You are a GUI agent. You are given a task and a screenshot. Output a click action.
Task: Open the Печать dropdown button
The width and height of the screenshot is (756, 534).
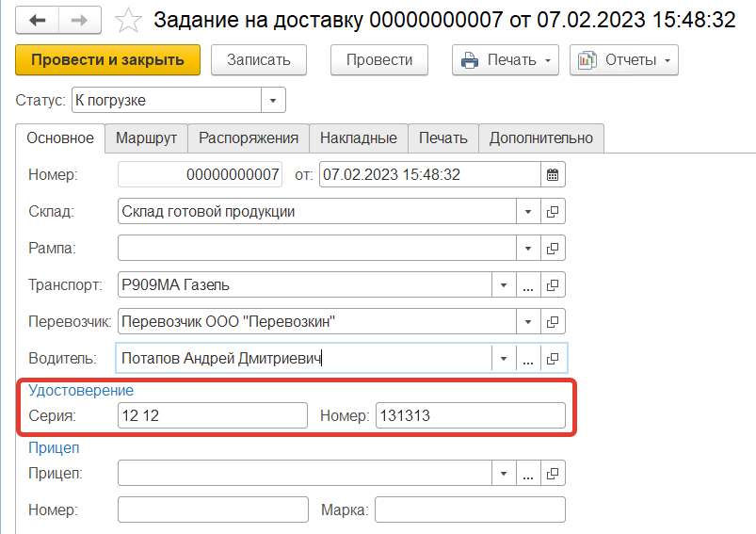click(x=506, y=60)
